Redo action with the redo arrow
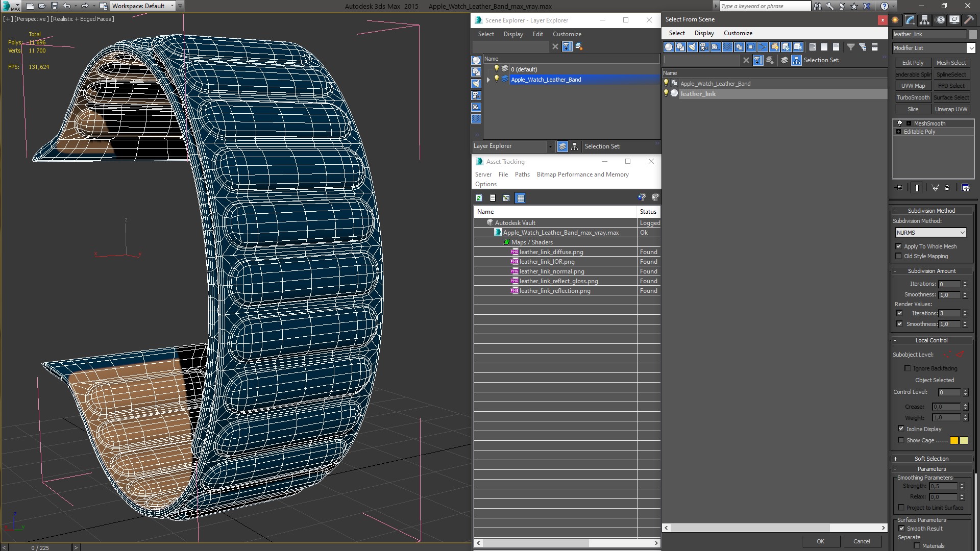The image size is (980, 551). point(85,6)
